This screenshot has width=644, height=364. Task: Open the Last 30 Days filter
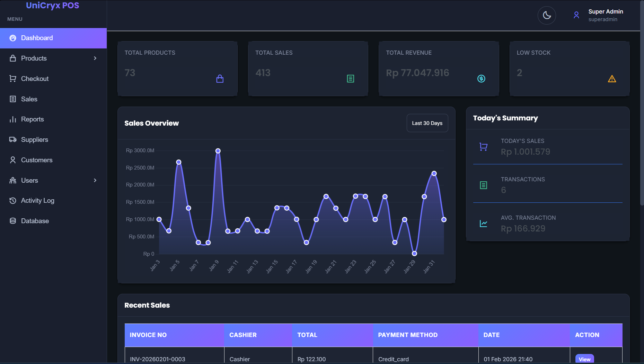click(427, 123)
